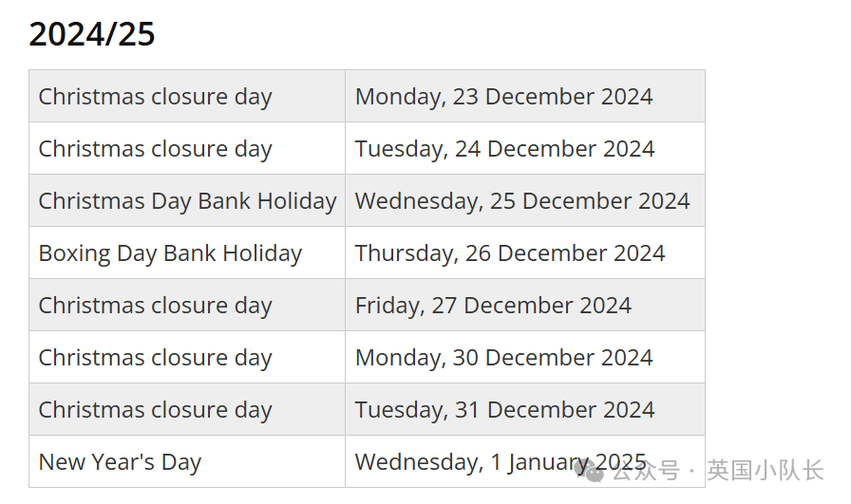
Task: Select the Monday, 30 December 2024 cell
Action: tap(525, 357)
